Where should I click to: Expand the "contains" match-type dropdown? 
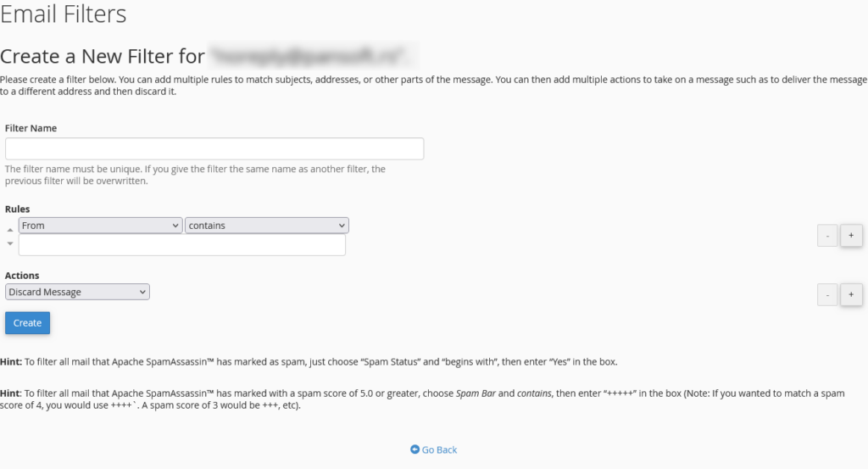click(x=267, y=226)
